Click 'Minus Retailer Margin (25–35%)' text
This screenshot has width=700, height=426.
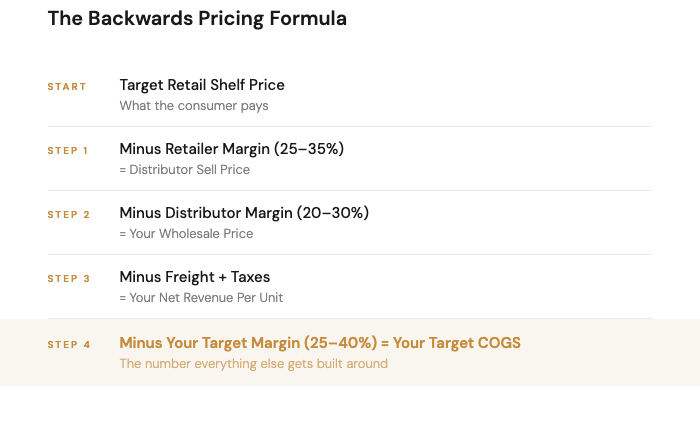coord(232,149)
